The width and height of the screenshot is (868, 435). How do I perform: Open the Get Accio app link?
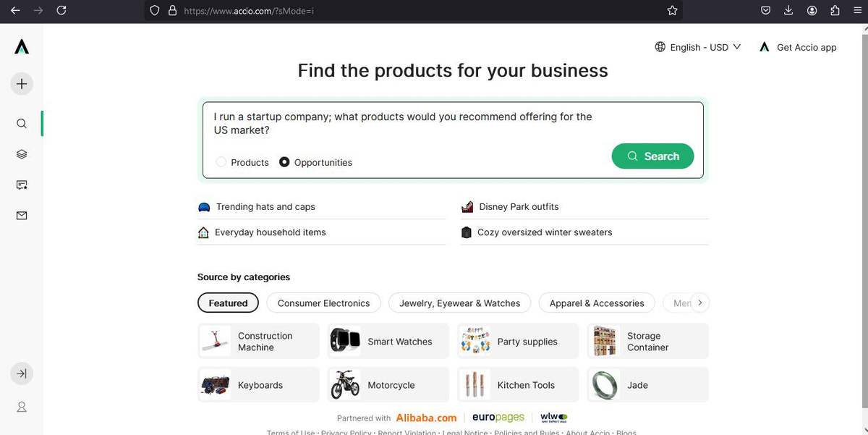pos(798,47)
